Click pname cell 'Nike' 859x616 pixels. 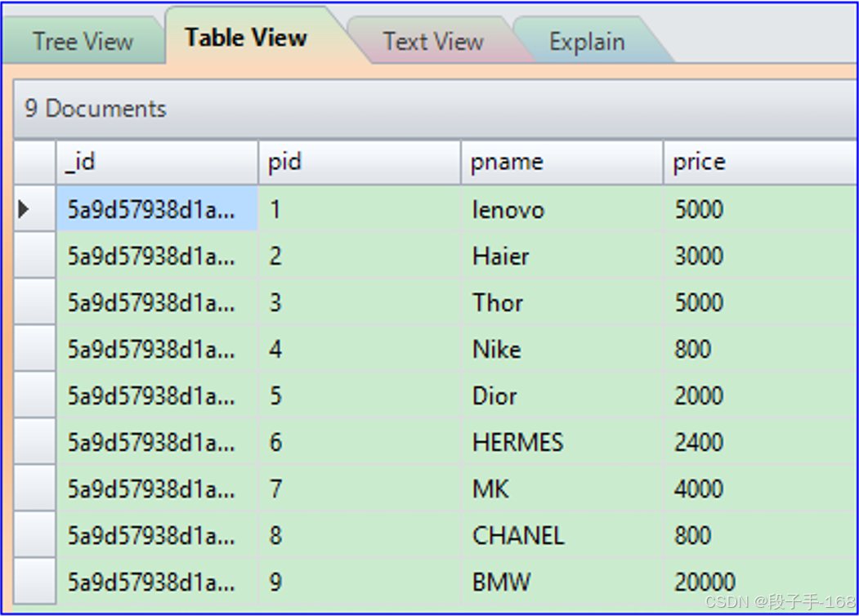[x=562, y=348]
